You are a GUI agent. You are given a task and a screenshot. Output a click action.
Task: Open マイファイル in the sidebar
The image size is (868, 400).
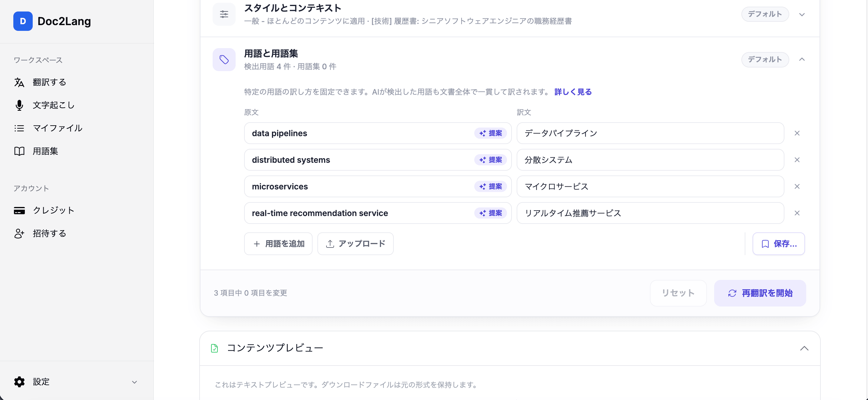pyautogui.click(x=57, y=128)
